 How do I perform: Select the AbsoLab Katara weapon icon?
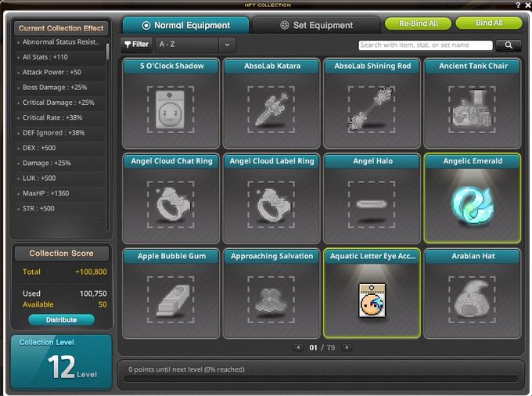271,110
